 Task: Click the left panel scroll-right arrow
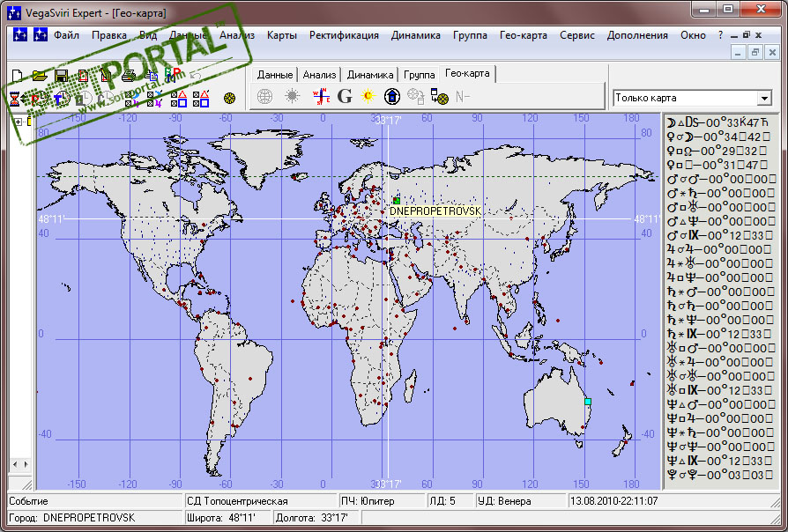26,464
